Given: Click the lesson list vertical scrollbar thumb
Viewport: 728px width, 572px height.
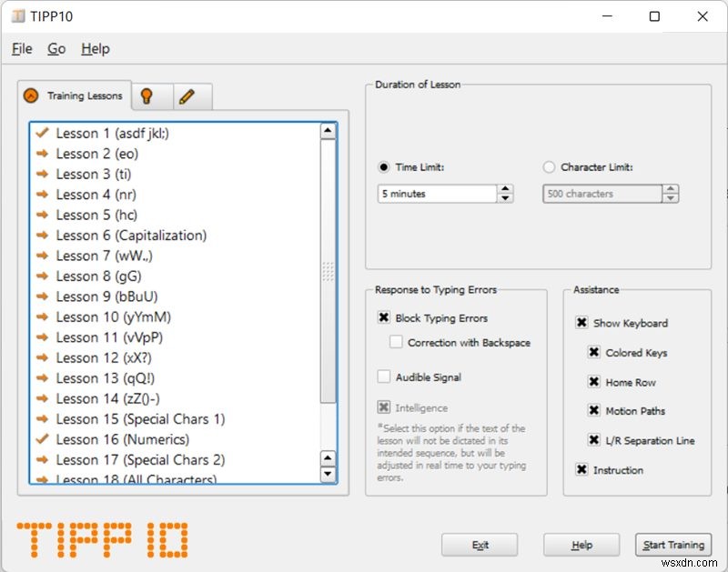Looking at the screenshot, I should point(328,271).
